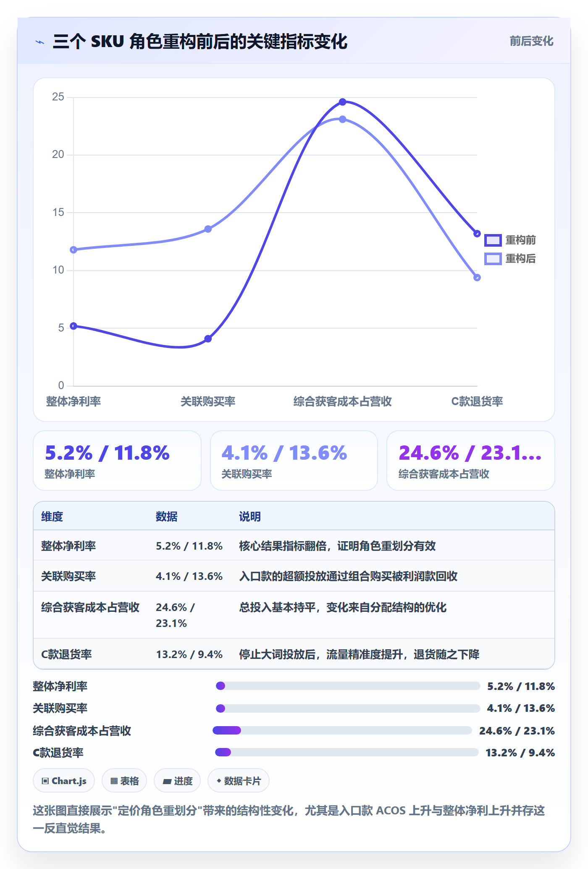Click the 关联购买率 x-axis label
Image resolution: width=588 pixels, height=869 pixels.
pyautogui.click(x=208, y=401)
